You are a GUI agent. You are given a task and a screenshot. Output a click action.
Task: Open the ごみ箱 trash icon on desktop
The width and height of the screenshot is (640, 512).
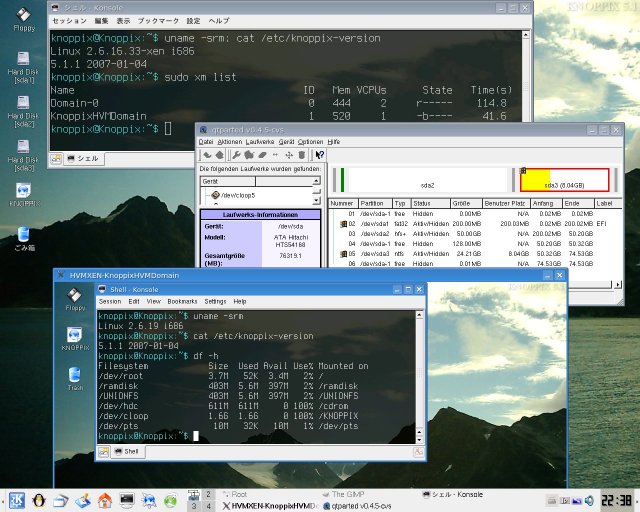point(24,238)
